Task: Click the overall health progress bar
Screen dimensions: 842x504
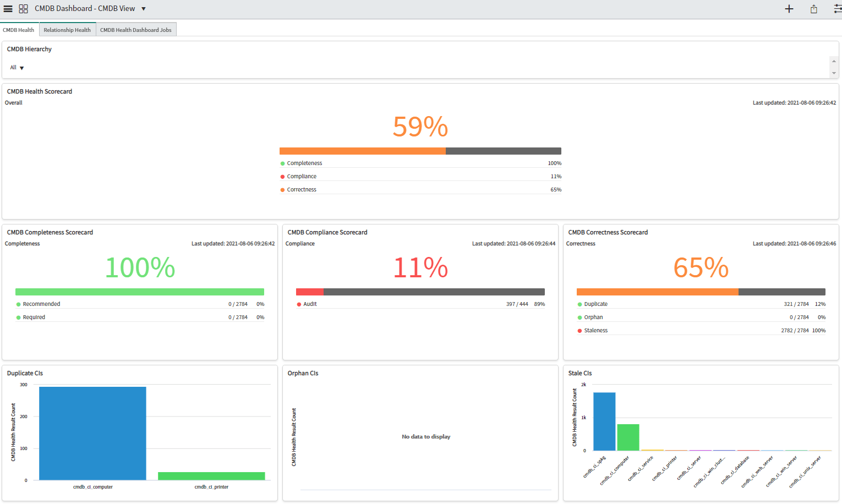Action: tap(420, 151)
